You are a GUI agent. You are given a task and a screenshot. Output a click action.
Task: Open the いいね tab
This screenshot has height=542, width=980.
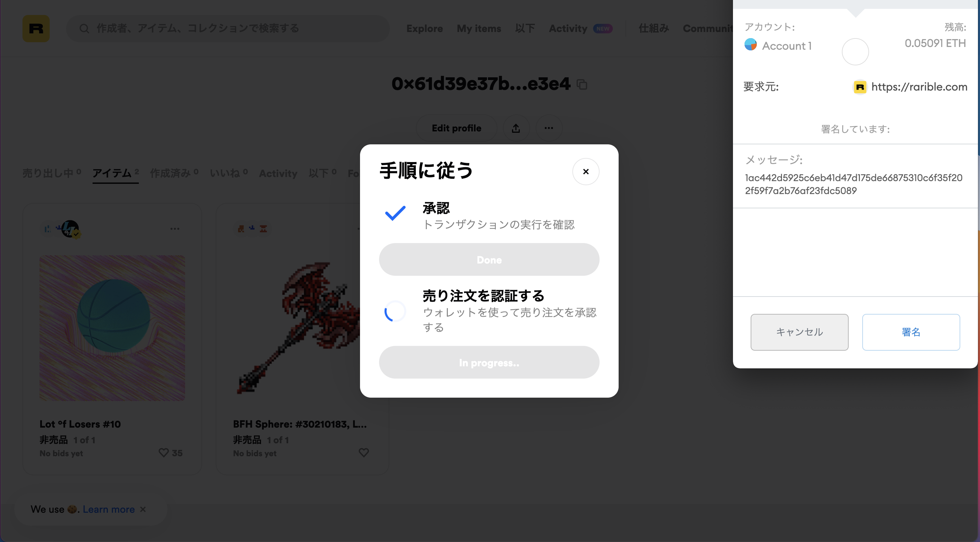pos(229,173)
